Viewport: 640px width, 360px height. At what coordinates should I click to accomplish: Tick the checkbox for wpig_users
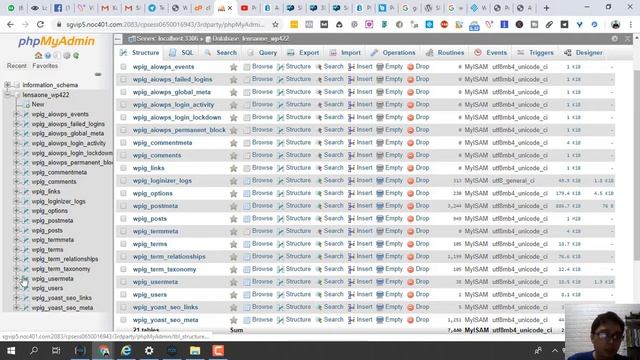click(124, 295)
